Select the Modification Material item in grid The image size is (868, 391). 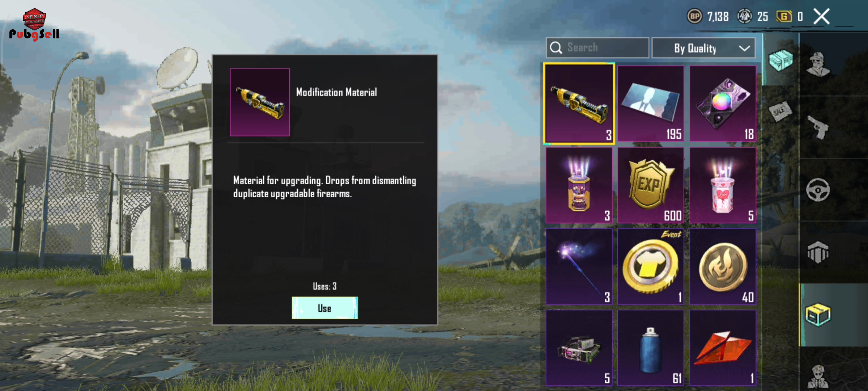click(x=579, y=104)
